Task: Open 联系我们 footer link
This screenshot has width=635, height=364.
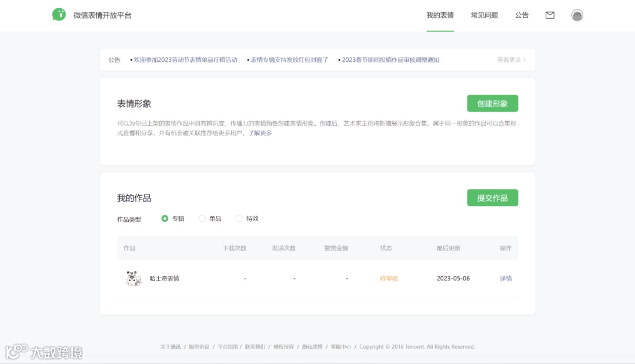Action: pos(255,346)
